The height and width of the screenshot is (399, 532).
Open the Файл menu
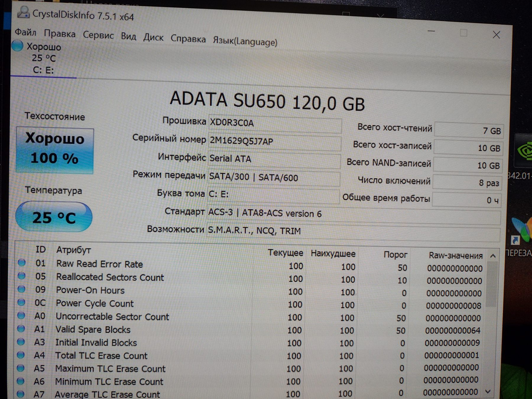[x=26, y=32]
